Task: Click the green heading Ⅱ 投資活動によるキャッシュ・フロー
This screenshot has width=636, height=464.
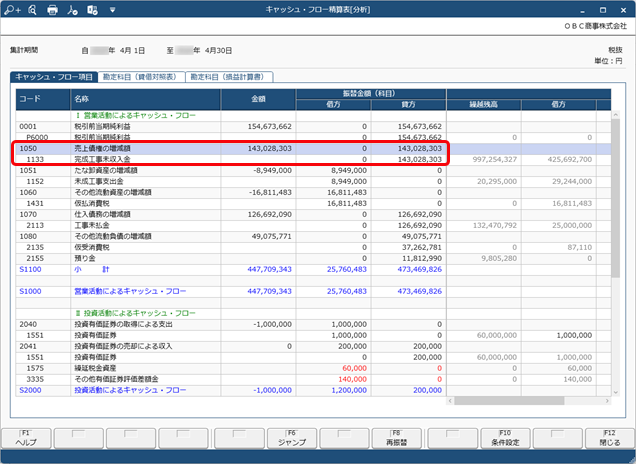Action: 136,314
